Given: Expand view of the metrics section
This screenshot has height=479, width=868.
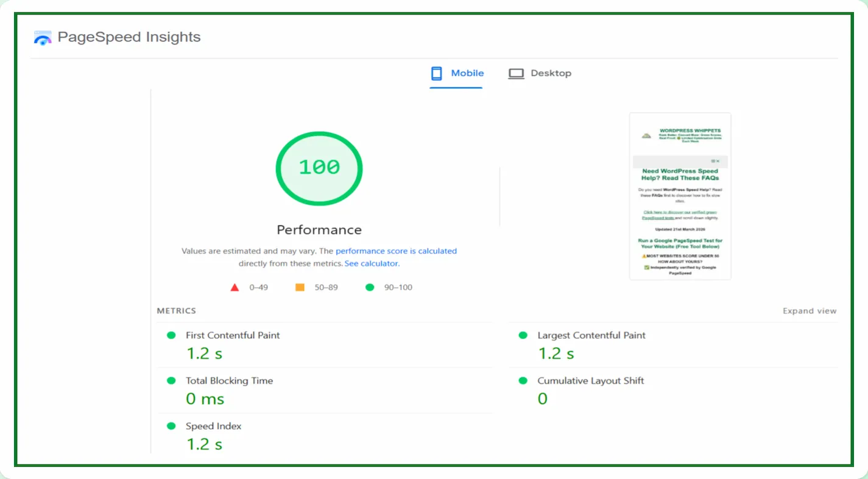Looking at the screenshot, I should pyautogui.click(x=809, y=311).
